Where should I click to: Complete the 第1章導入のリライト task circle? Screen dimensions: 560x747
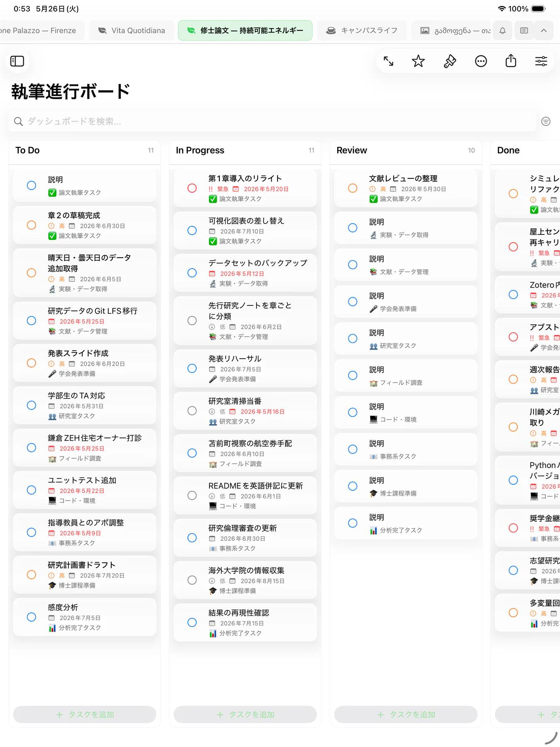(x=192, y=188)
